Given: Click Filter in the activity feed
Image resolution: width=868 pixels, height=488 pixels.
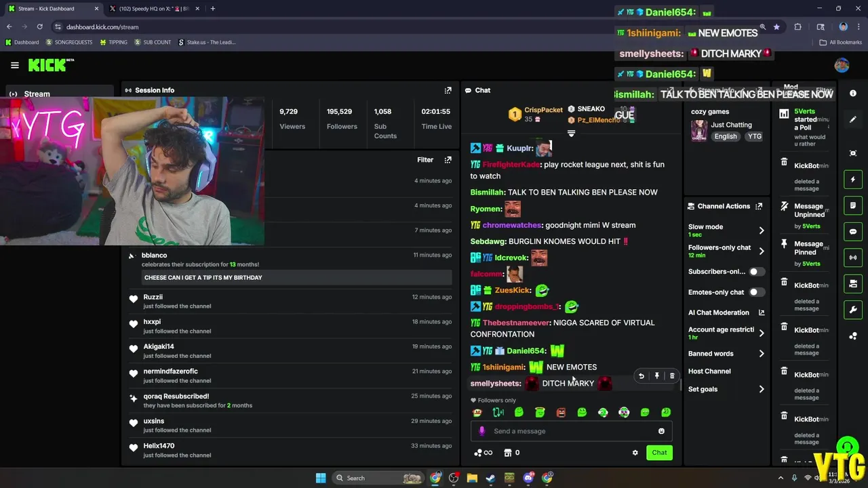Looking at the screenshot, I should (x=425, y=160).
